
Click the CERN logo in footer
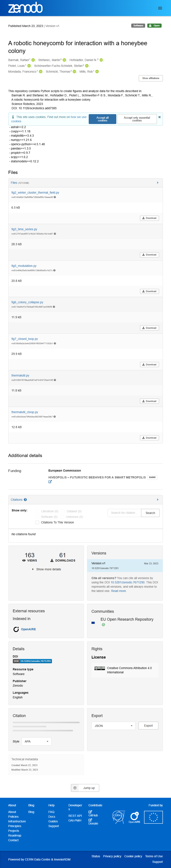pos(118,817)
